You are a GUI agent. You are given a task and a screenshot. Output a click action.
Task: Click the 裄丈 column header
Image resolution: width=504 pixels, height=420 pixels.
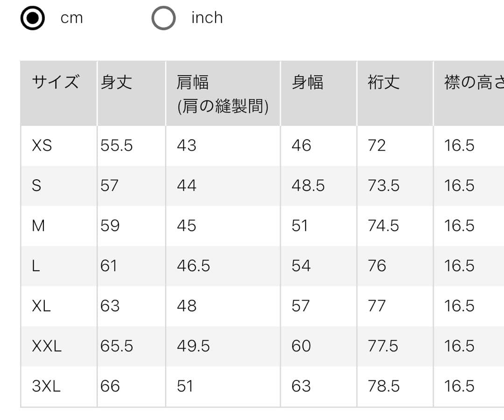384,82
